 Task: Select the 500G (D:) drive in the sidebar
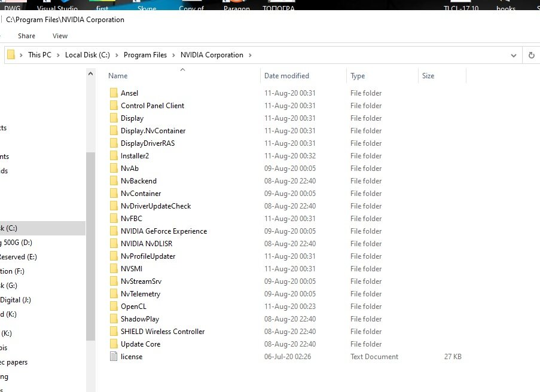[16, 243]
